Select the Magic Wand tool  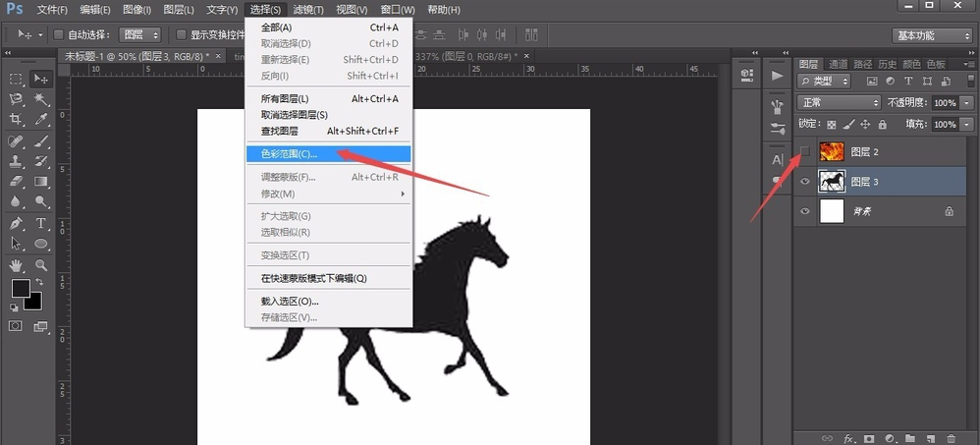coord(41,99)
